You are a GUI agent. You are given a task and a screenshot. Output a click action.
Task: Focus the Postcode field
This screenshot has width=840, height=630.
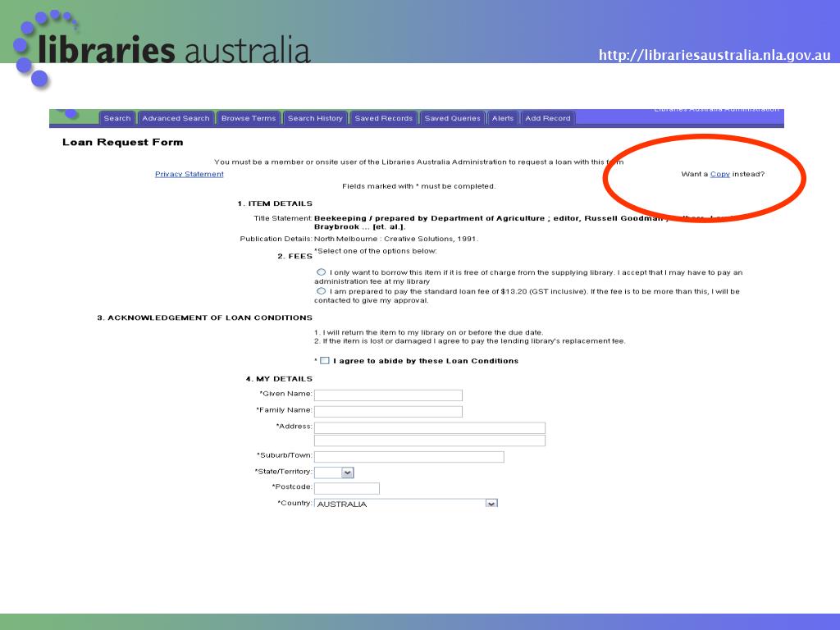[x=347, y=488]
